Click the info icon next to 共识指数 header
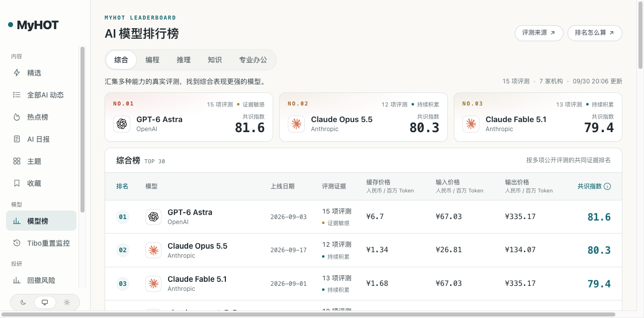 [x=607, y=186]
